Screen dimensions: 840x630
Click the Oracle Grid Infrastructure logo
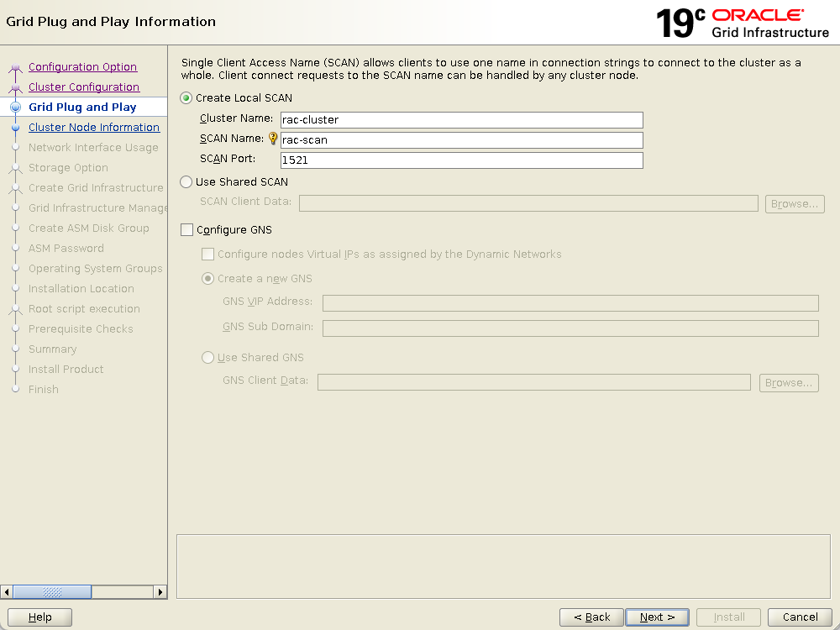pyautogui.click(x=743, y=24)
